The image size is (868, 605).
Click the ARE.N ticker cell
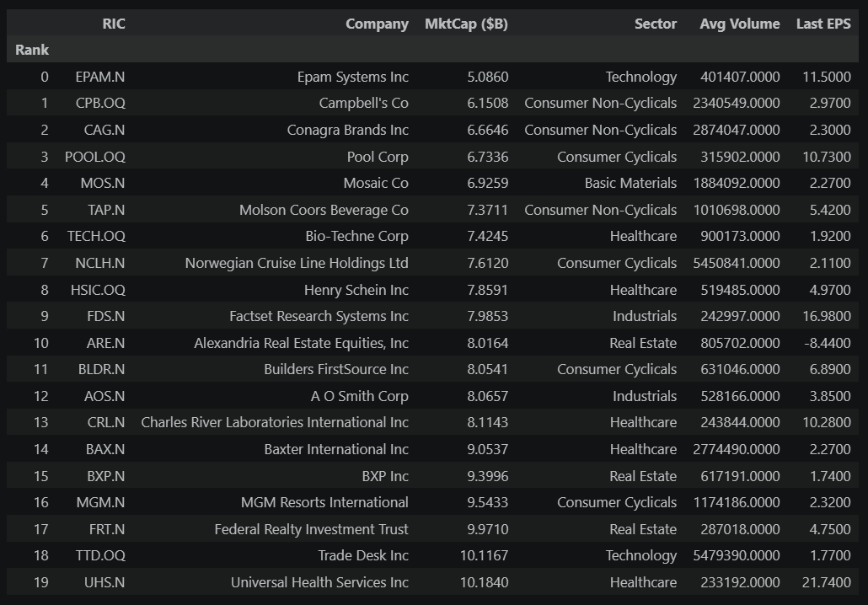[x=105, y=343]
